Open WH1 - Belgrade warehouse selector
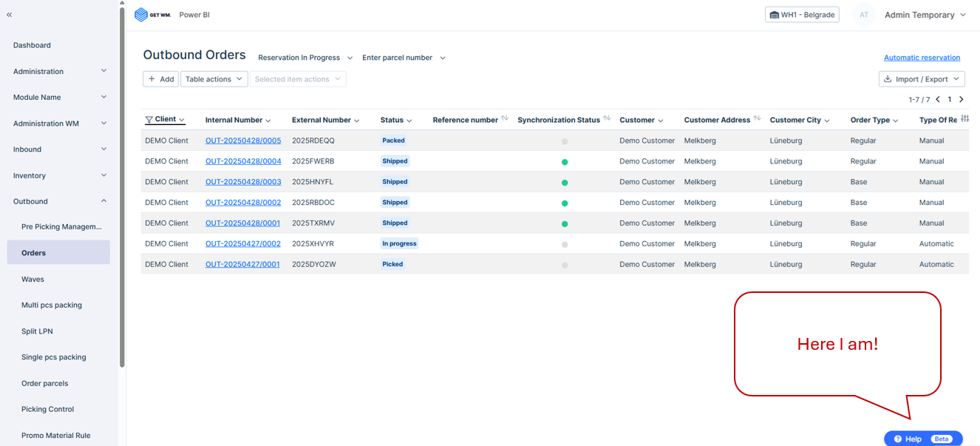Viewport: 980px width, 446px height. (x=802, y=15)
